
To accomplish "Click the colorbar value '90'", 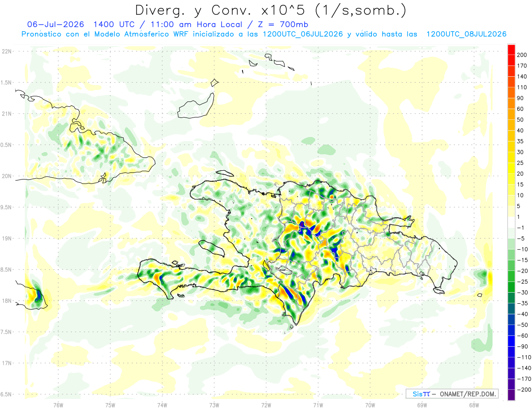I will (x=520, y=98).
